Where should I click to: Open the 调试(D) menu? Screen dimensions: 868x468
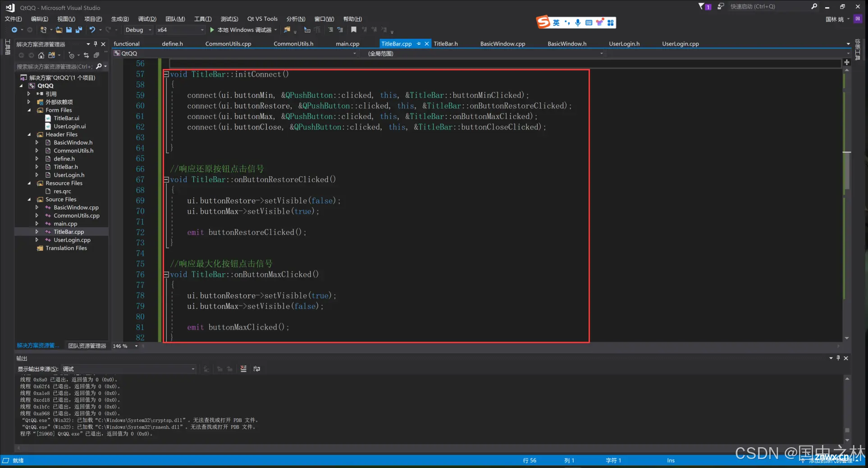point(147,18)
